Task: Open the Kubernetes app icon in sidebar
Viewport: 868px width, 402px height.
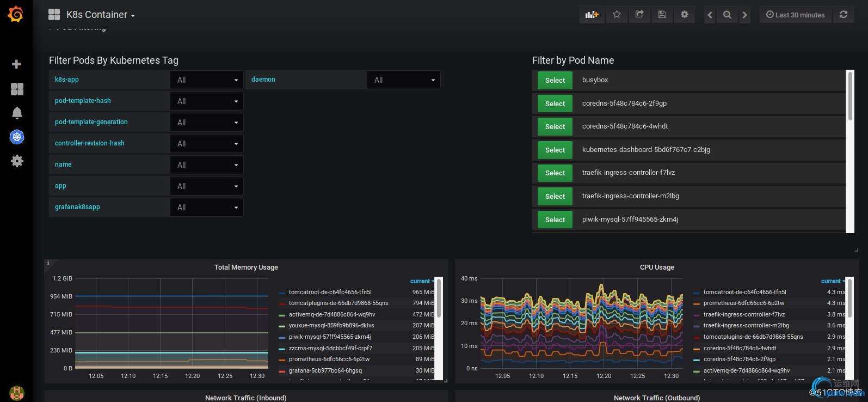Action: tap(17, 137)
